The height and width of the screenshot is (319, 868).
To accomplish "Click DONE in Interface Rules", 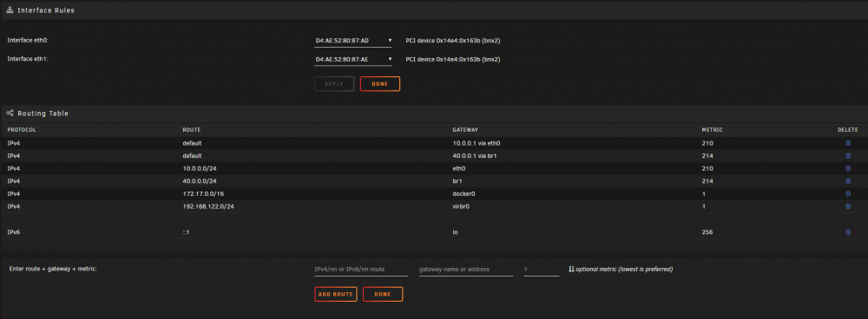I will 380,84.
